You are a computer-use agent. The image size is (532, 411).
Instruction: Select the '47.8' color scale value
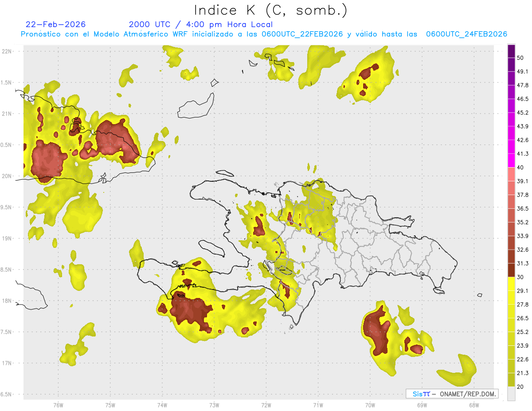[523, 86]
